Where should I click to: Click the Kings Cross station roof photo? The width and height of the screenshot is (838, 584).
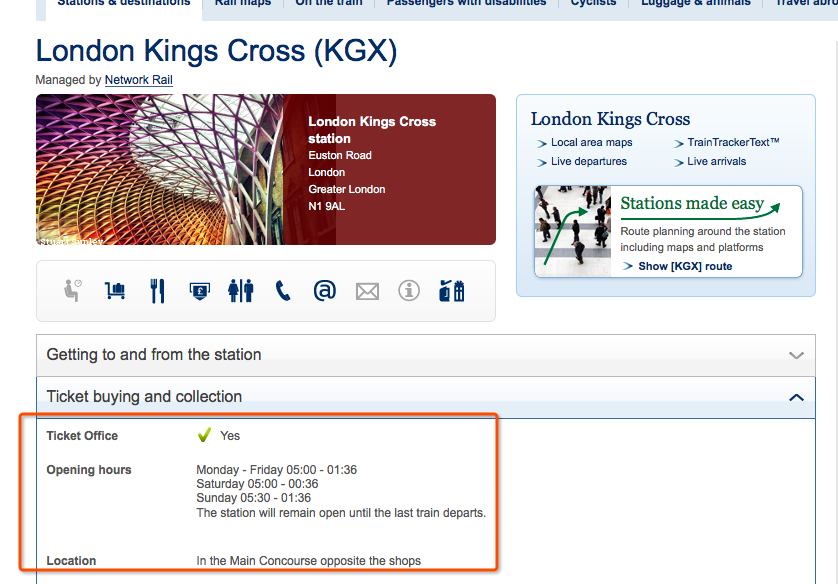pos(159,169)
